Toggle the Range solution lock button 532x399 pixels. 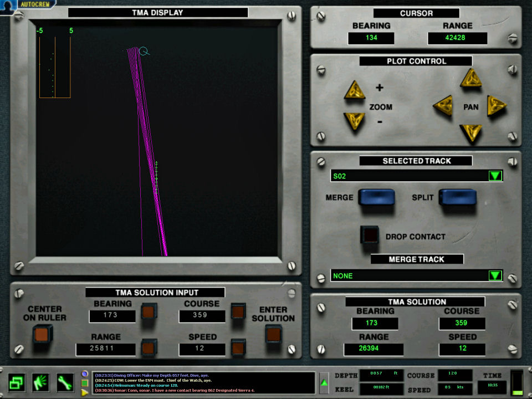point(149,347)
